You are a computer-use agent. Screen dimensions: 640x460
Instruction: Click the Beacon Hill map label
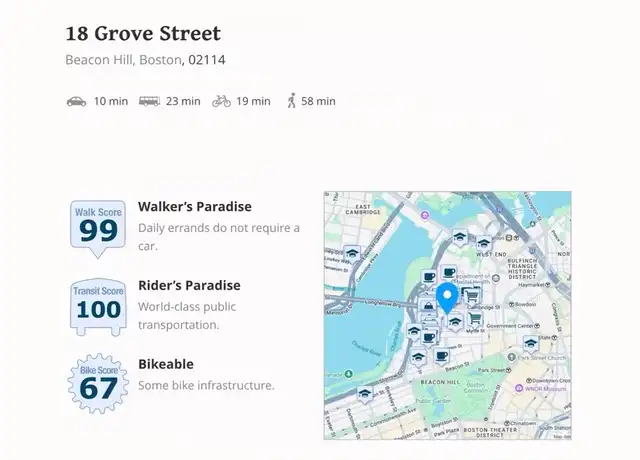tap(440, 382)
